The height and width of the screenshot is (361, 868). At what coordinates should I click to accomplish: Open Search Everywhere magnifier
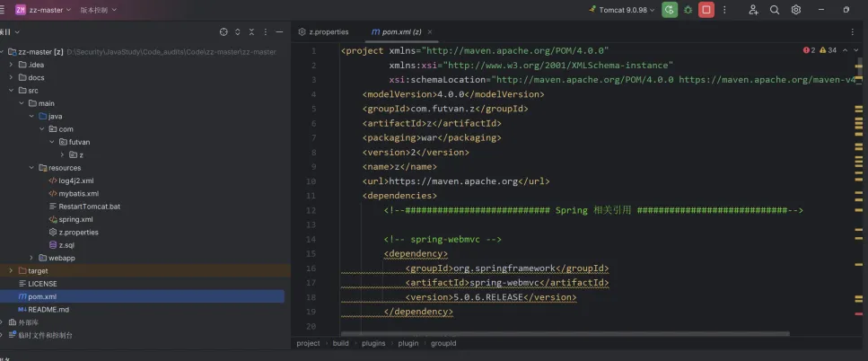point(775,10)
